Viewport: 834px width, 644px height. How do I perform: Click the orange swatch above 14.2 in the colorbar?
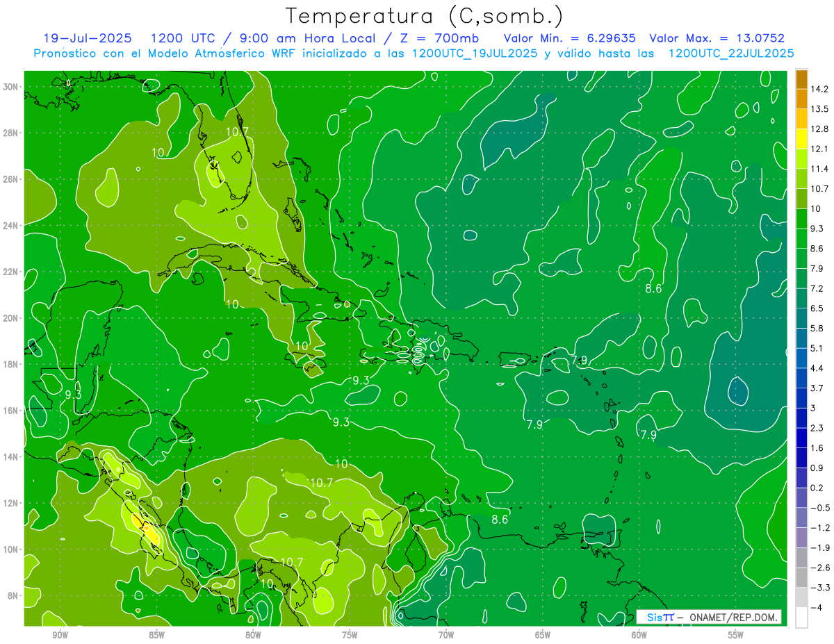pos(801,79)
